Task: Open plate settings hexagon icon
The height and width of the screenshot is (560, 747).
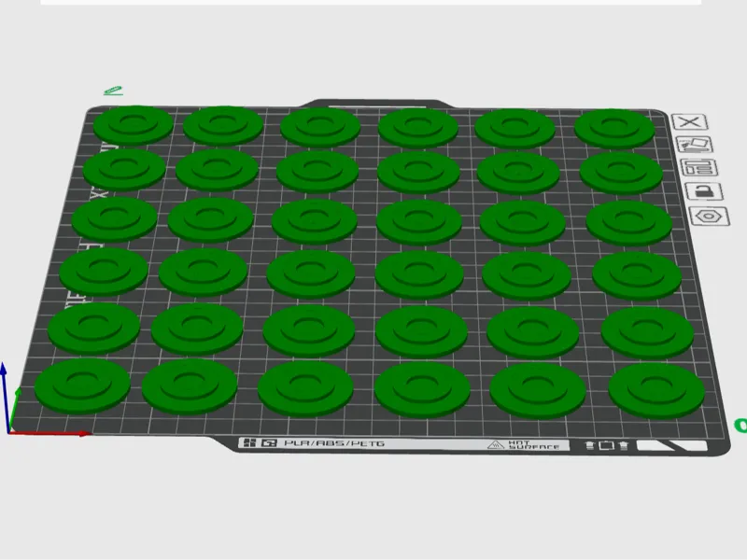Action: 710,217
